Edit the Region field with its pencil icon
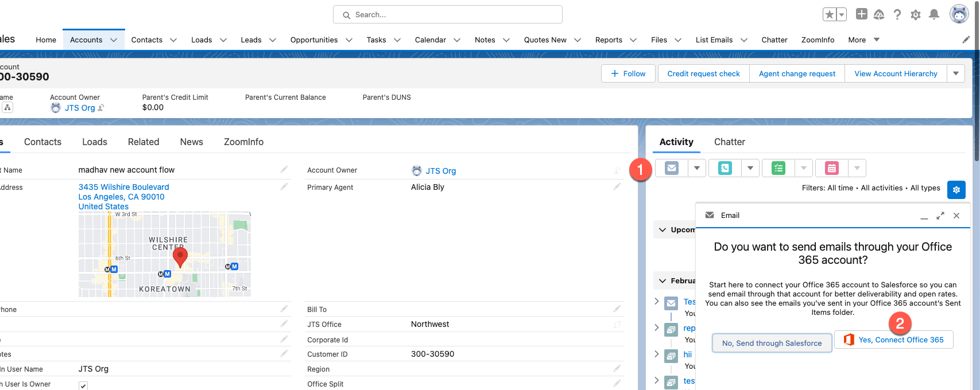The width and height of the screenshot is (980, 390). coord(617,369)
